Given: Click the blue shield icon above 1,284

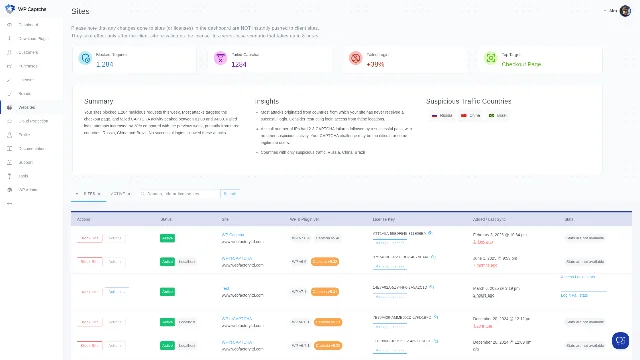Looking at the screenshot, I should tap(85, 58).
